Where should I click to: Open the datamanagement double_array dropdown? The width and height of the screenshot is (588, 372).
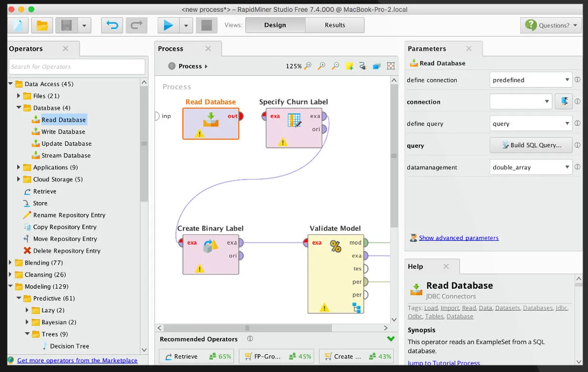pyautogui.click(x=531, y=167)
